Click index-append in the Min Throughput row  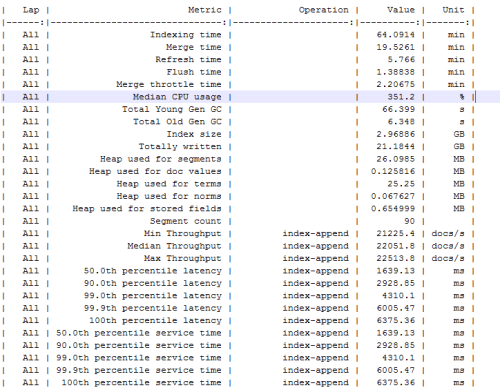(x=316, y=234)
